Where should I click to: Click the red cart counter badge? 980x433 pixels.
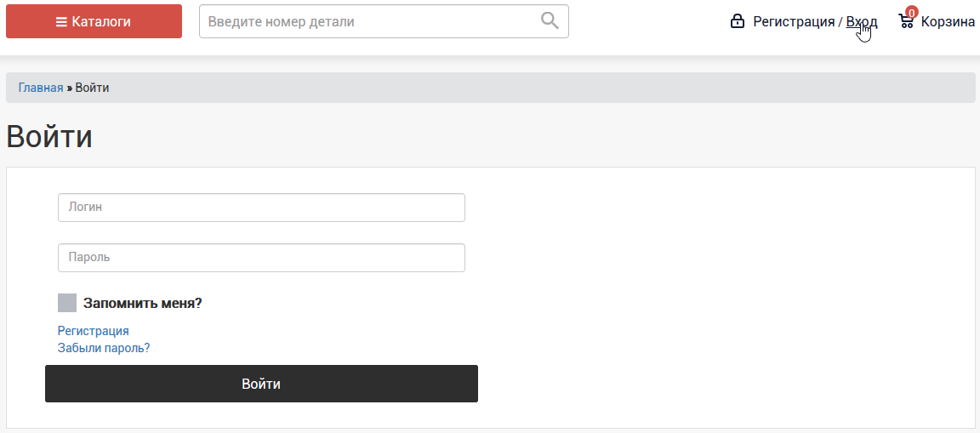click(x=912, y=13)
